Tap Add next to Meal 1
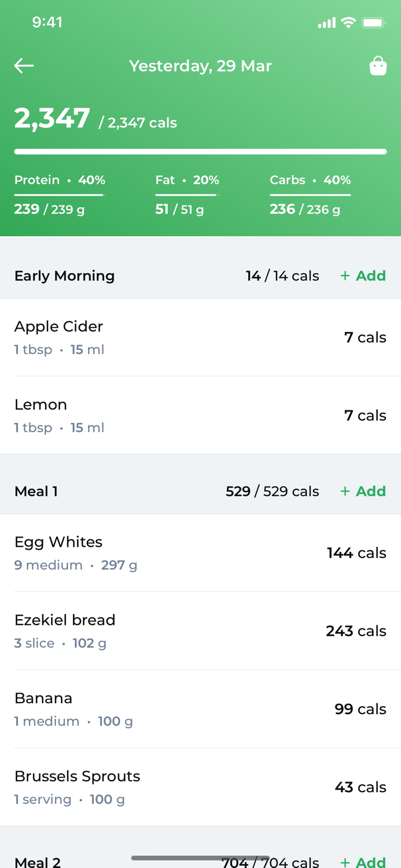Screen dimensions: 401x868 click(x=363, y=491)
